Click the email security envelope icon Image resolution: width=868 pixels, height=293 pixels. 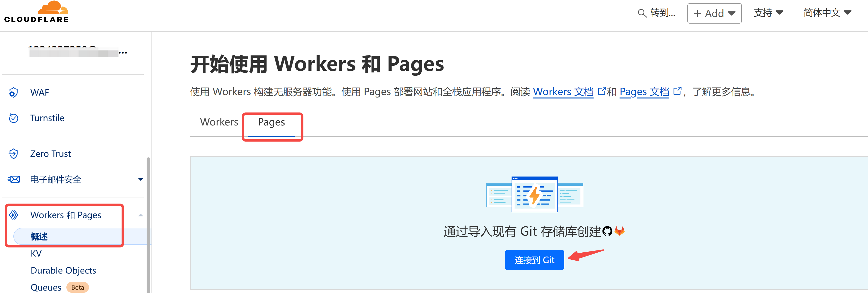tap(13, 179)
